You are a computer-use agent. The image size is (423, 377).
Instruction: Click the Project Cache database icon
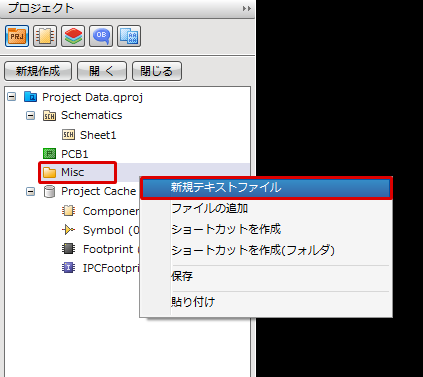coord(49,192)
